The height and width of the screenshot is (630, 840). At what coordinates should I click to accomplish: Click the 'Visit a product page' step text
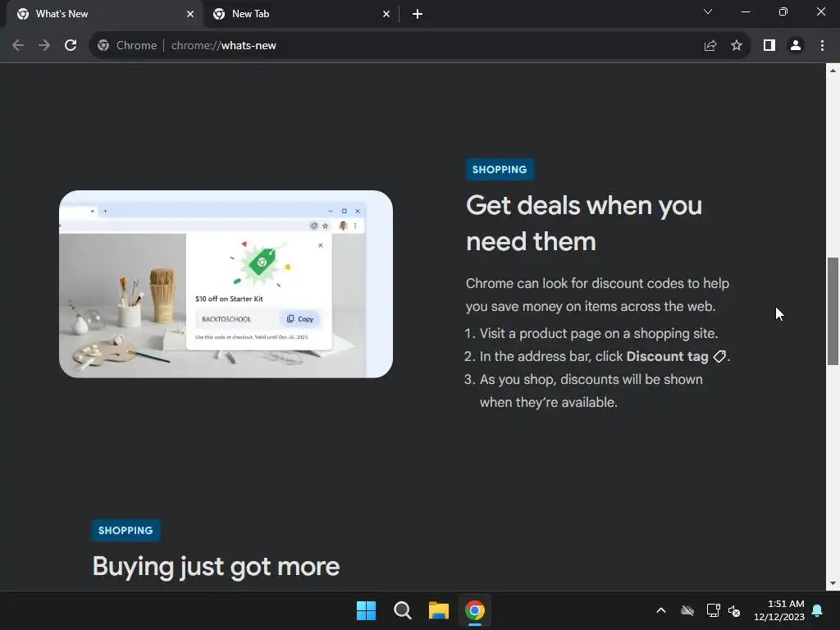click(x=598, y=333)
